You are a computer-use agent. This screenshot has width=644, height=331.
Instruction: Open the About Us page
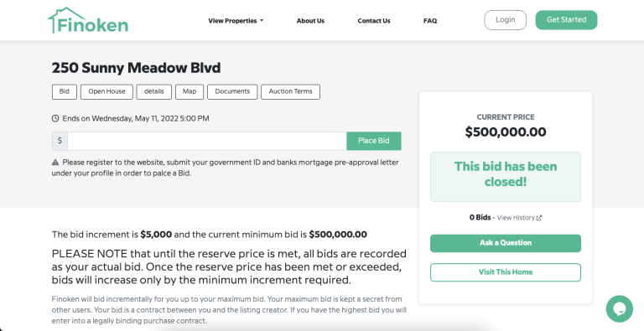[x=310, y=21]
